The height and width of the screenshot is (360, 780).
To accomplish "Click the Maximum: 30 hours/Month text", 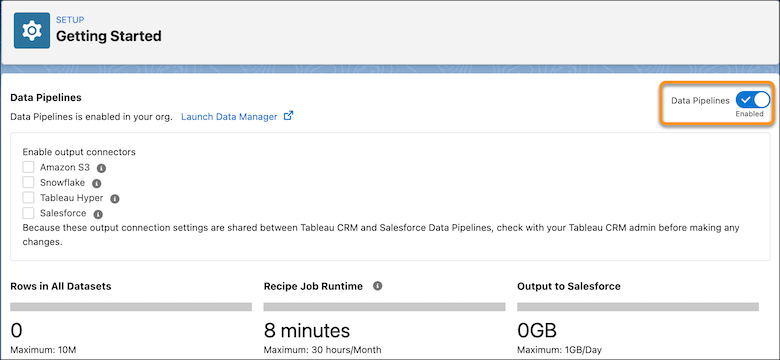I will point(322,350).
